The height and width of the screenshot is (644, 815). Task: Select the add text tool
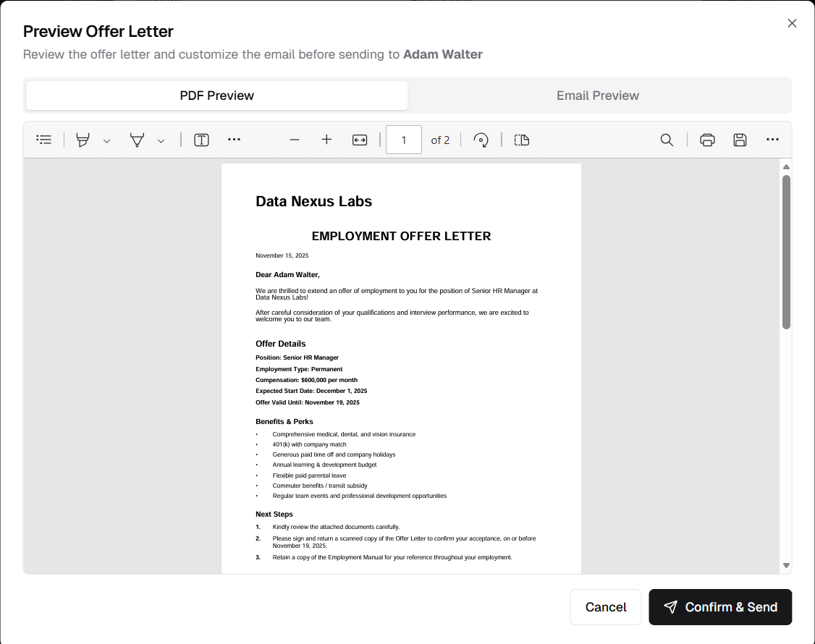(201, 140)
